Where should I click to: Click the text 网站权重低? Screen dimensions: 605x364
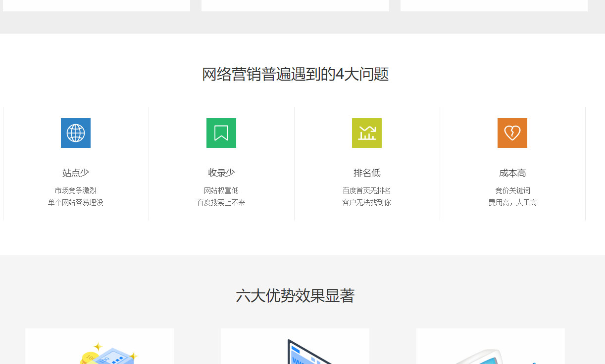coord(221,190)
